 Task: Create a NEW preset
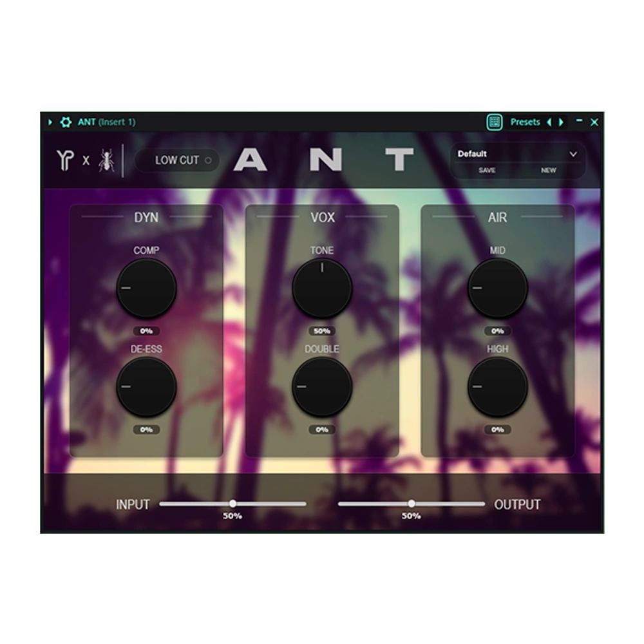click(548, 170)
